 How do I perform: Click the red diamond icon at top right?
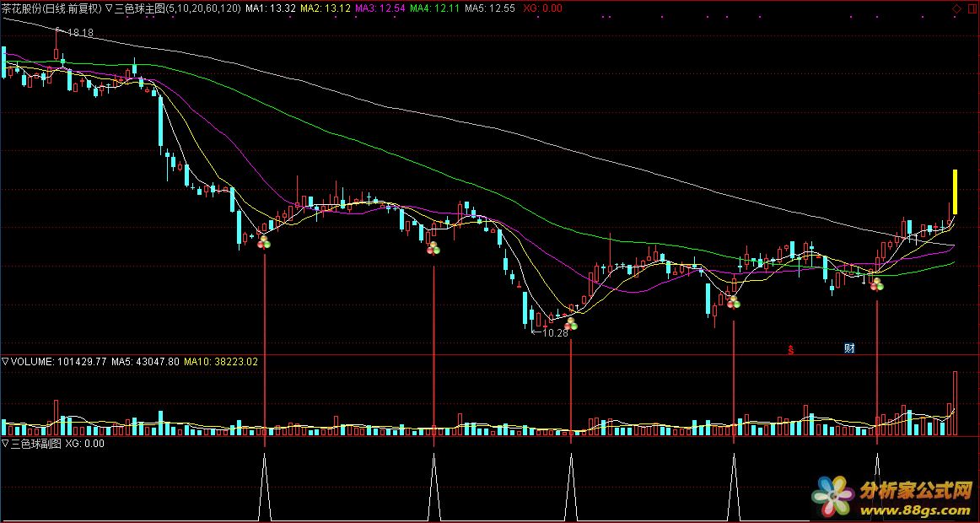[x=957, y=8]
